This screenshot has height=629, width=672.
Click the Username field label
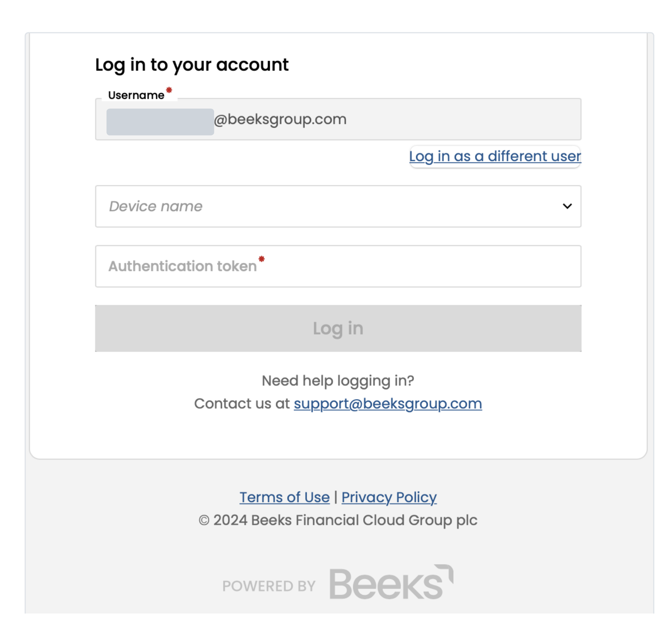136,95
